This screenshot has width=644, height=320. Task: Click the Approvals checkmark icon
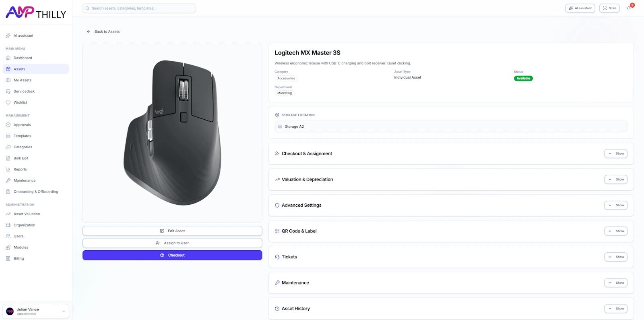pos(8,125)
